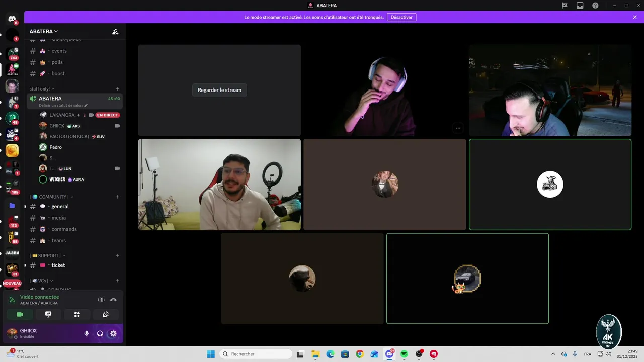Open the server with 743 unread badge
This screenshot has width=644, height=362.
point(12,53)
